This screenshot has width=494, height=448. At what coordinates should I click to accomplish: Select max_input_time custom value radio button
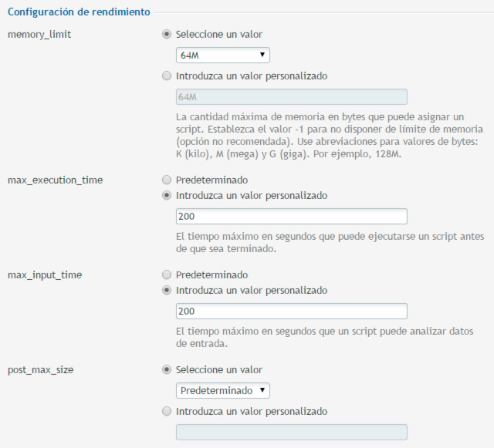[167, 290]
